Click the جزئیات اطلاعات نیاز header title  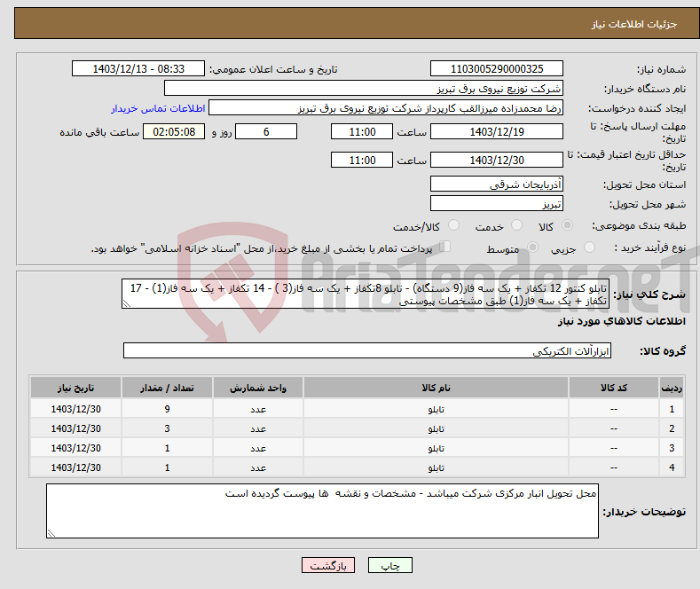[x=634, y=24]
